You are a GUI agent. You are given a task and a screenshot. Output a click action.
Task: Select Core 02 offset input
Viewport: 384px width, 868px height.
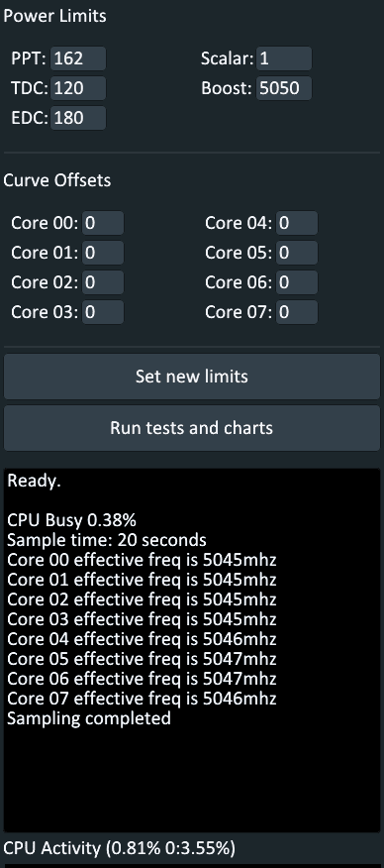(103, 282)
